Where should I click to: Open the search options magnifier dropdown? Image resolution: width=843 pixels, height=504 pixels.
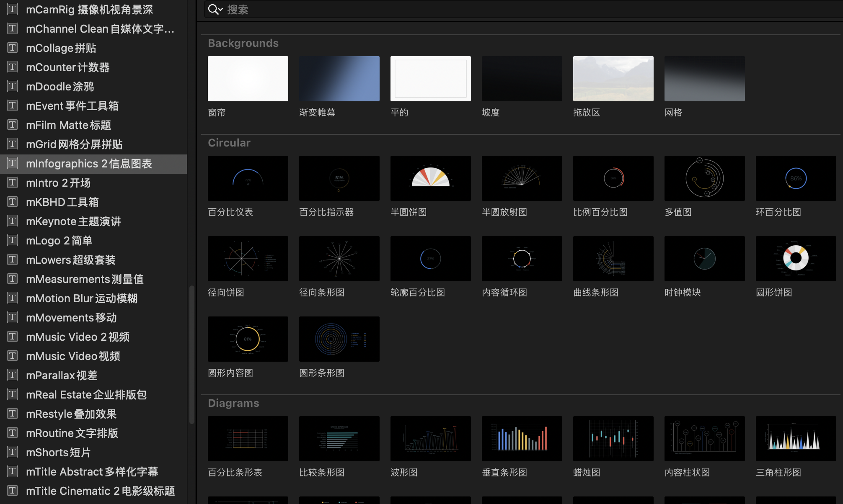pyautogui.click(x=215, y=10)
